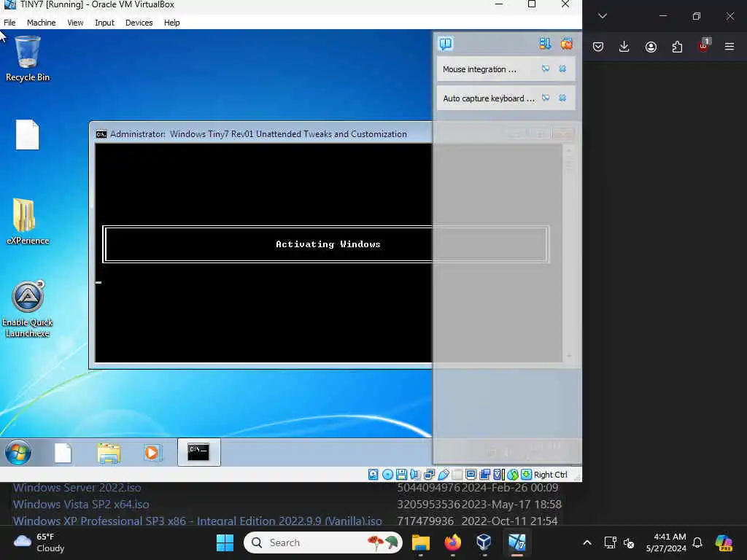Click the hard disk activity status icon
This screenshot has width=747, height=560.
click(373, 474)
